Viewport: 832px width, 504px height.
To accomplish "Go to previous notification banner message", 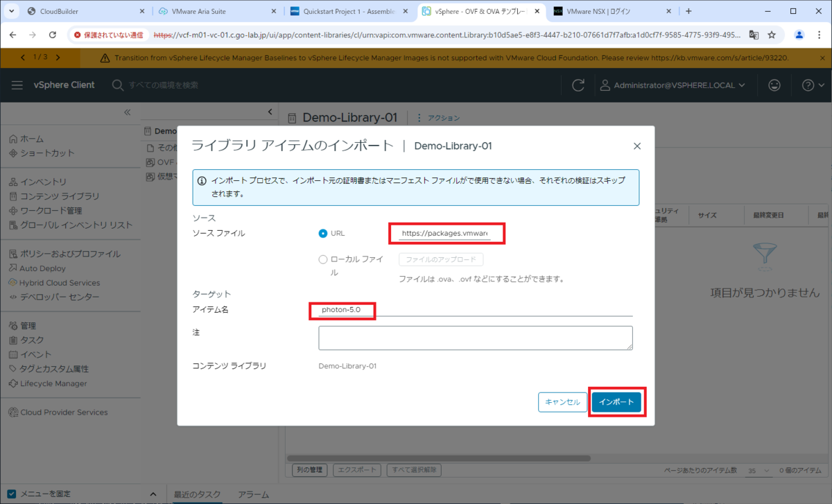I will (x=24, y=58).
